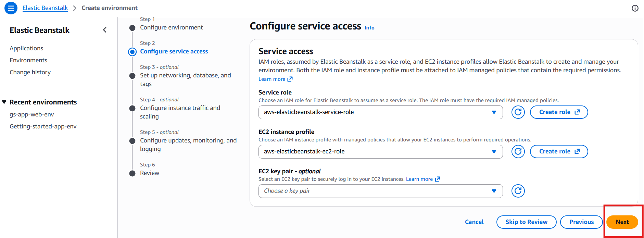Click the Next button
This screenshot has height=238, width=644.
[622, 222]
